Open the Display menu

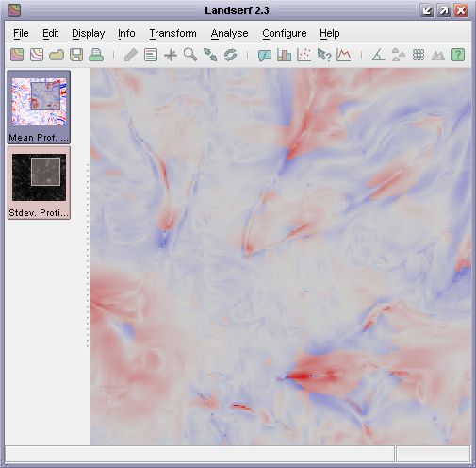tap(89, 33)
